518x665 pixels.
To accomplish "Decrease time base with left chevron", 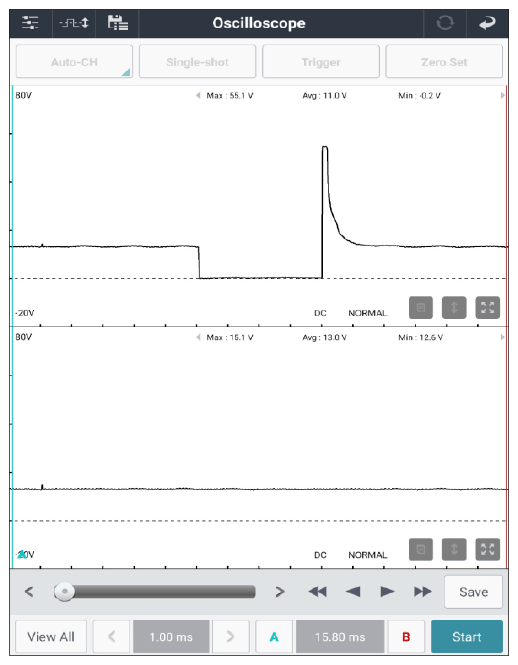I will (x=111, y=637).
